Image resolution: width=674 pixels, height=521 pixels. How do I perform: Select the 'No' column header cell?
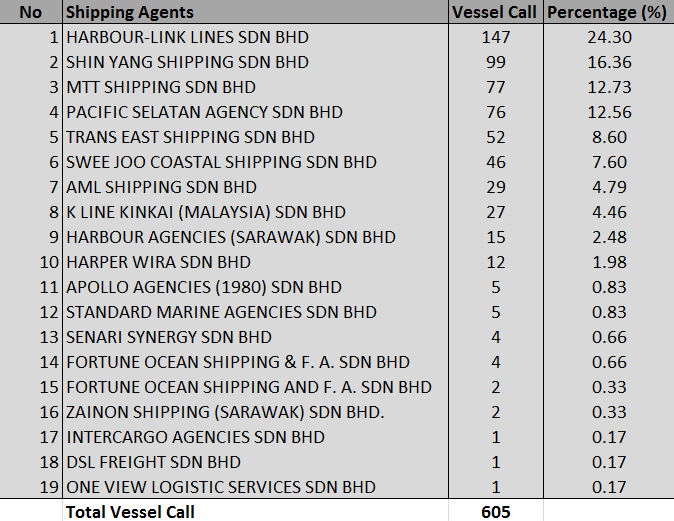(x=31, y=12)
